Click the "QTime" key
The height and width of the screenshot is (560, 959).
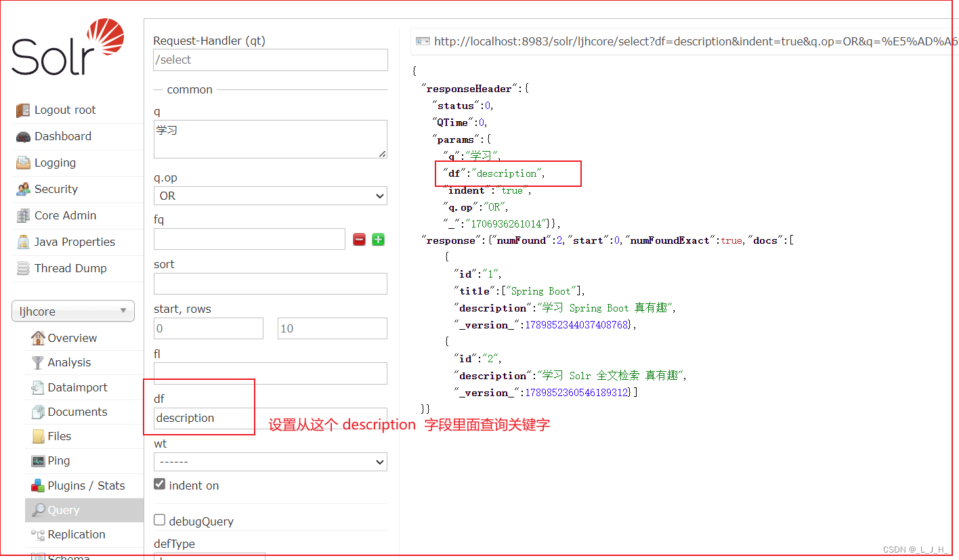453,123
